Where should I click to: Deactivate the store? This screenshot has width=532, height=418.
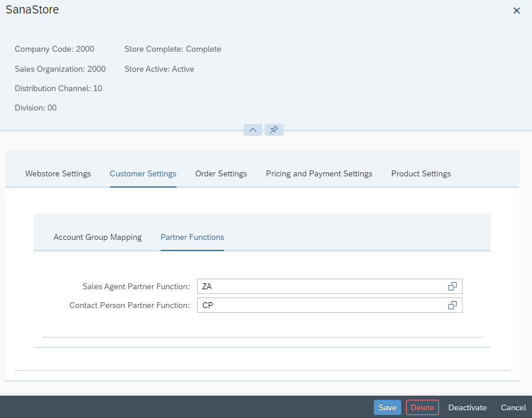coord(467,407)
